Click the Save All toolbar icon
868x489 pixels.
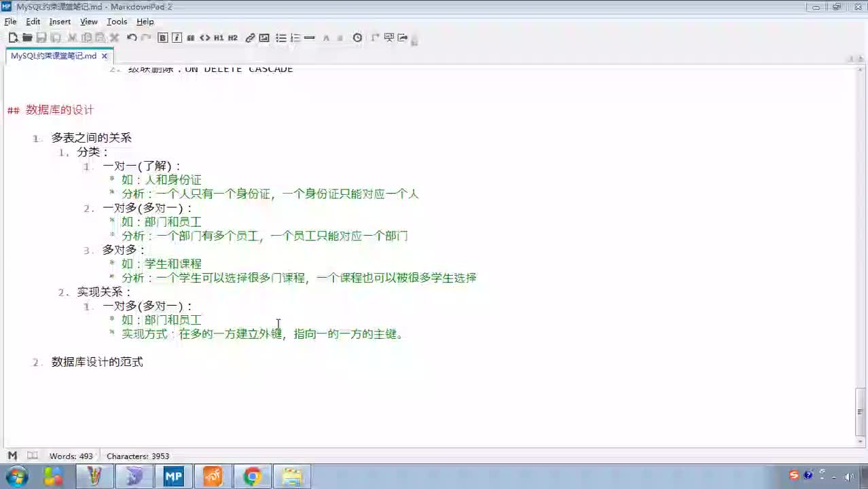click(x=55, y=38)
